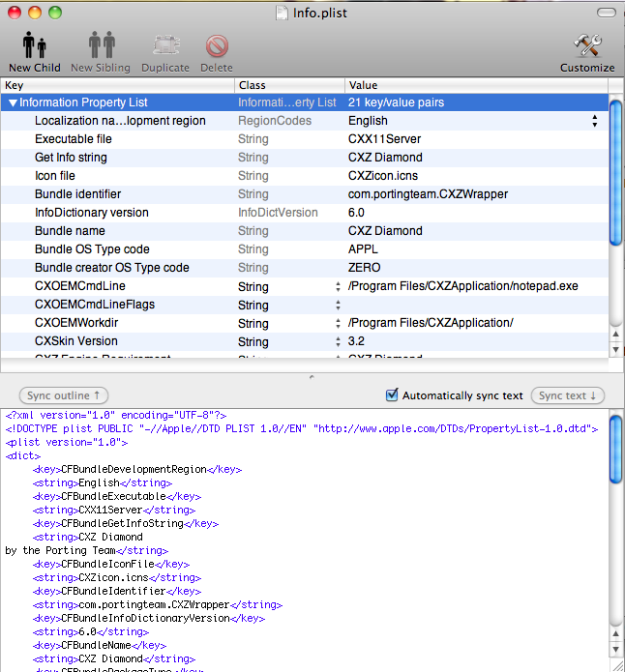Click the InfoDictVersion class cell

[x=278, y=213]
